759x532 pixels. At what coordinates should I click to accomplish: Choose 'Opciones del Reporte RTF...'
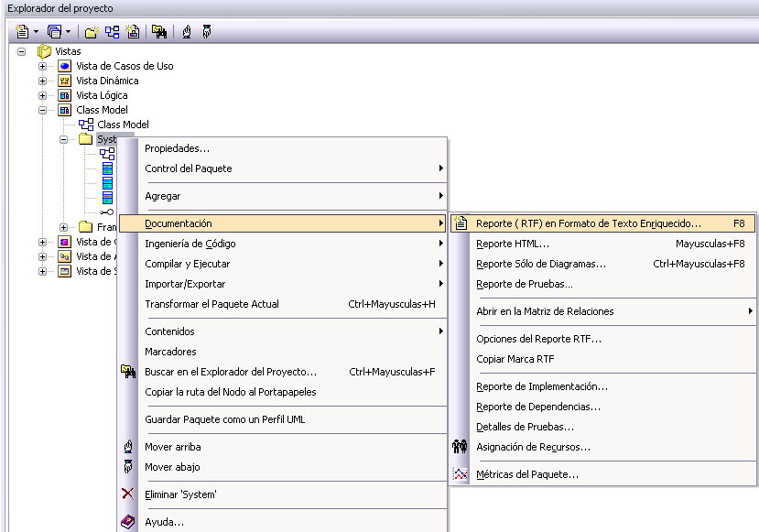click(x=603, y=339)
